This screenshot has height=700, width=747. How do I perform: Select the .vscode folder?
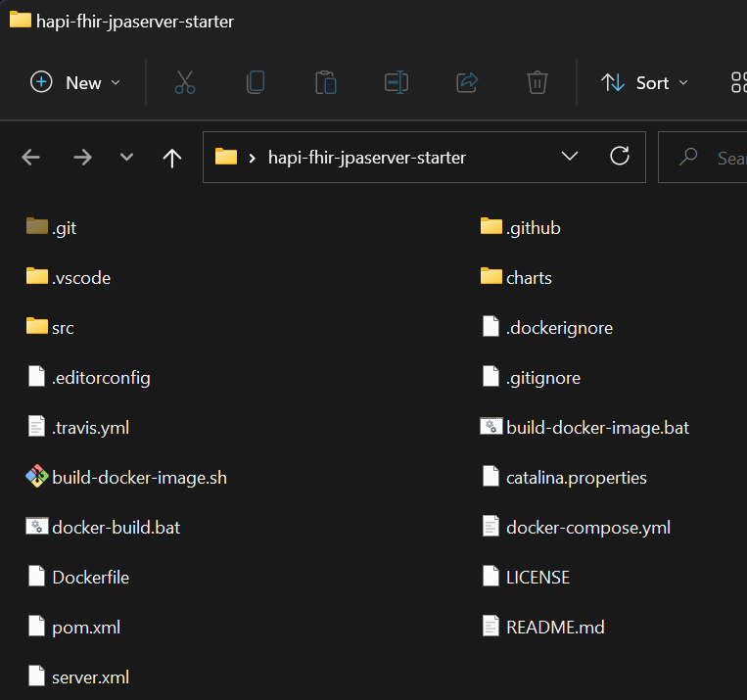pos(69,278)
